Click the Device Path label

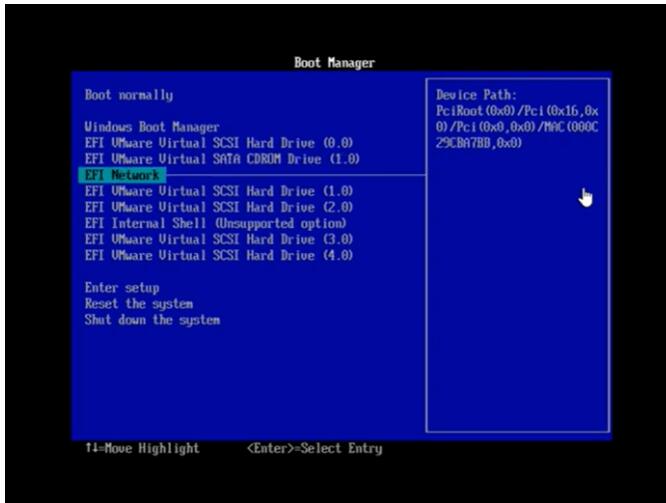click(476, 95)
